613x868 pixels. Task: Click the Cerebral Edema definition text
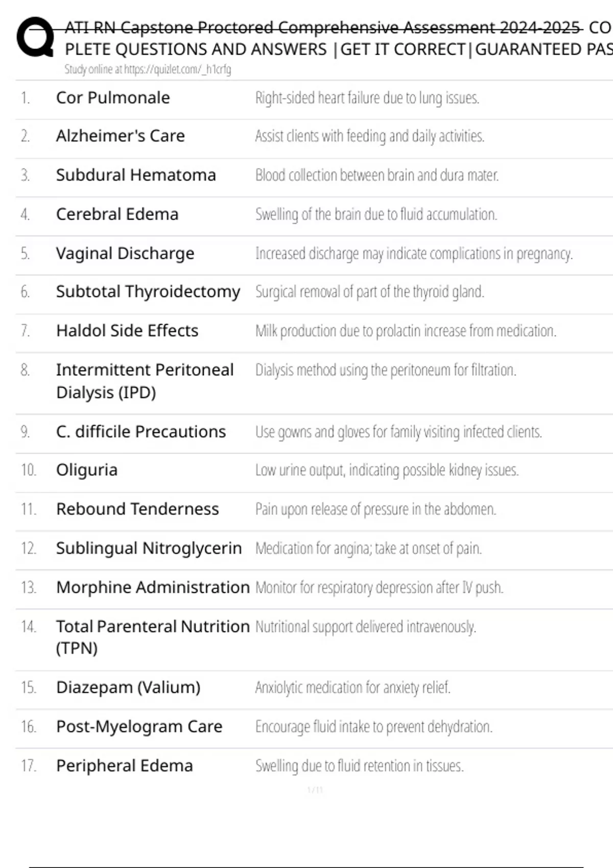pyautogui.click(x=376, y=214)
